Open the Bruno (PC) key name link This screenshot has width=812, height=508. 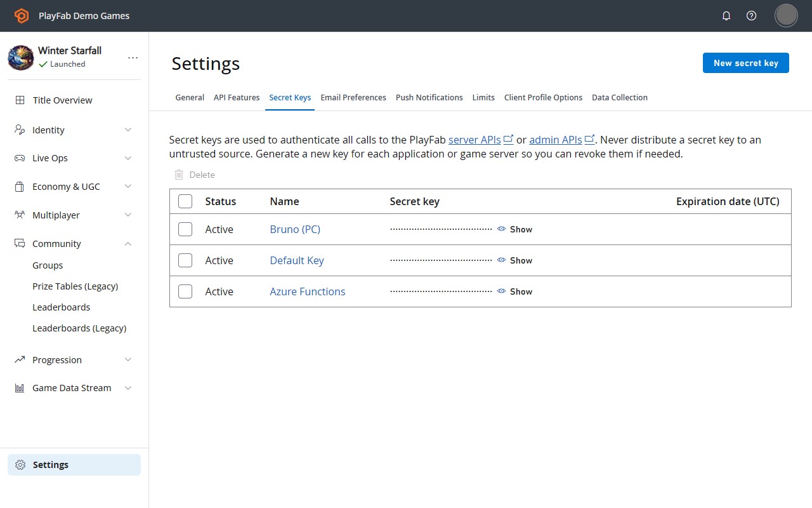295,229
